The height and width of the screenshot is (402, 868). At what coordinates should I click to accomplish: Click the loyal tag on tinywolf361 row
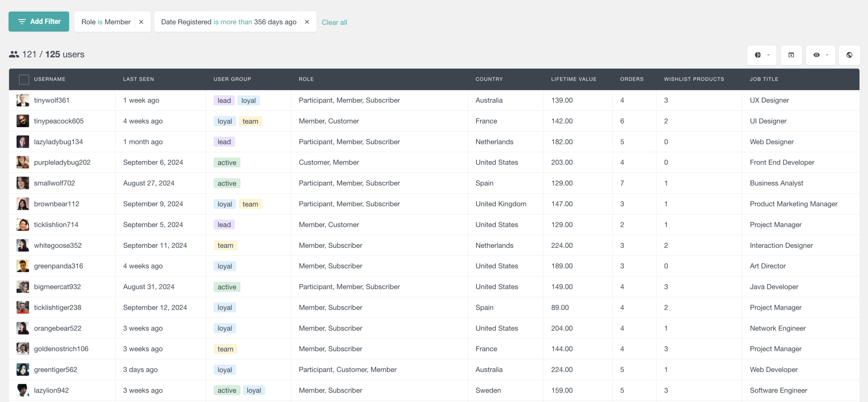click(x=249, y=100)
